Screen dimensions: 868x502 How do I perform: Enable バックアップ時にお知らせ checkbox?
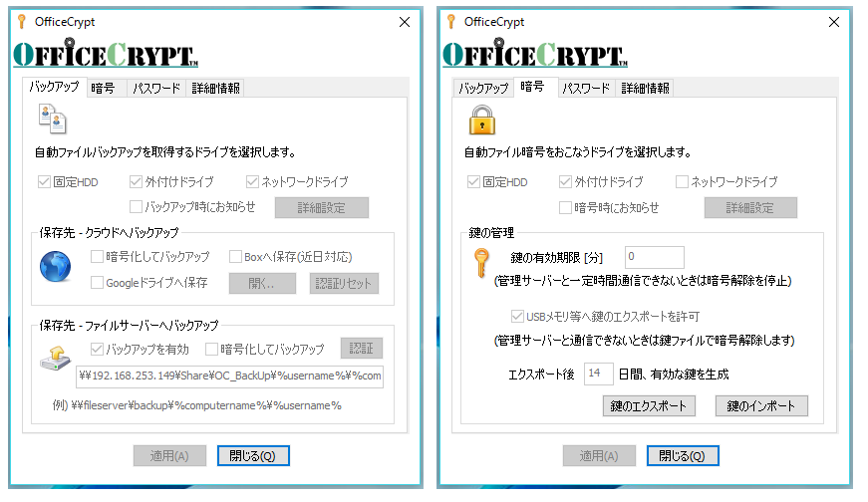136,207
